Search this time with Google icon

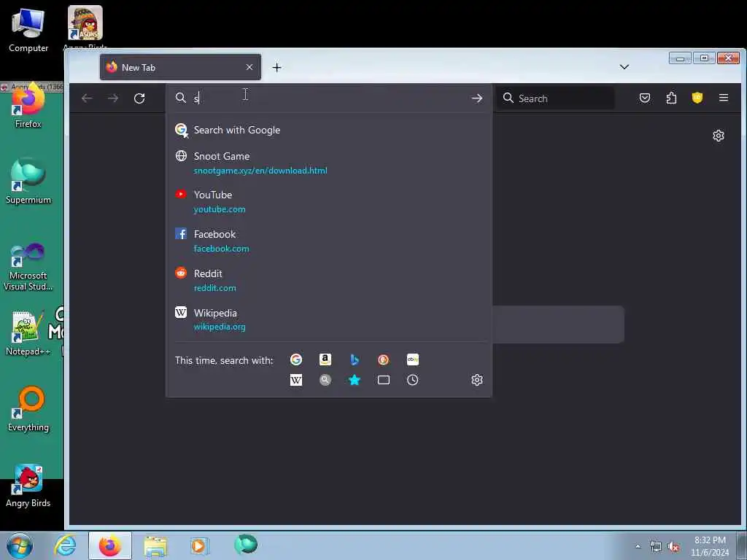pos(296,359)
